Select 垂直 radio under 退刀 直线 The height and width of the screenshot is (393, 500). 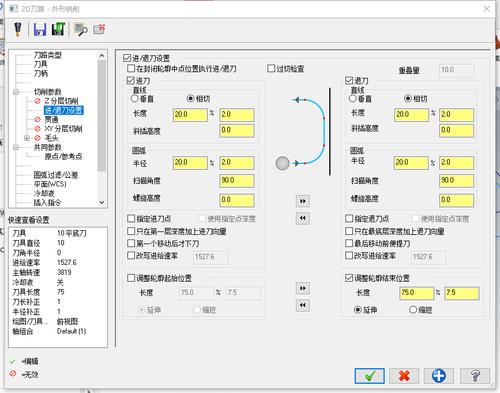[x=352, y=99]
